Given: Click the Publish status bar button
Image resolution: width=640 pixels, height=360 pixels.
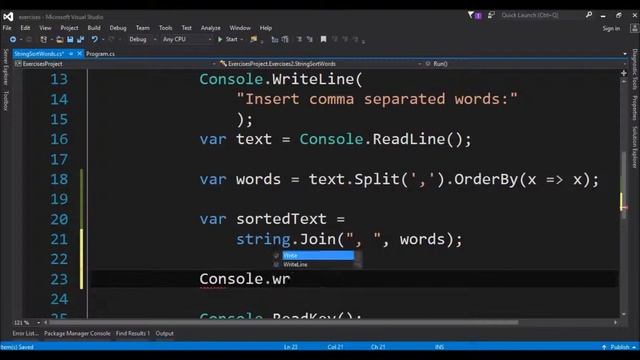Looking at the screenshot, I should tap(620, 347).
